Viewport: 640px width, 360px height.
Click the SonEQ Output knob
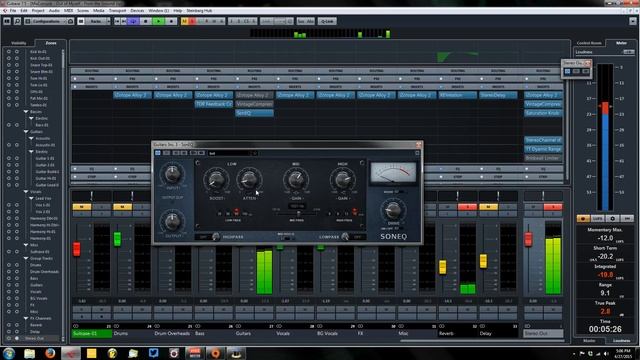click(x=172, y=221)
